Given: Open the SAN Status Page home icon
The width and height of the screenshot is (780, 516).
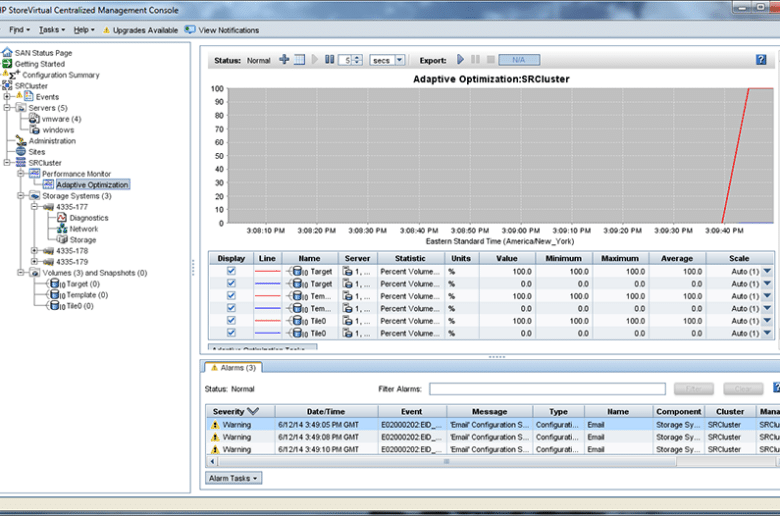Looking at the screenshot, I should 7,52.
